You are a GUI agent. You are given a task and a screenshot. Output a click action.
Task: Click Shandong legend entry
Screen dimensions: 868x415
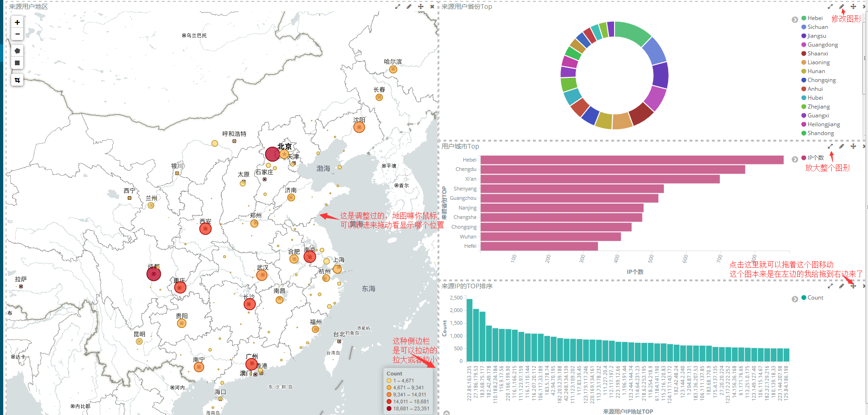click(x=820, y=133)
